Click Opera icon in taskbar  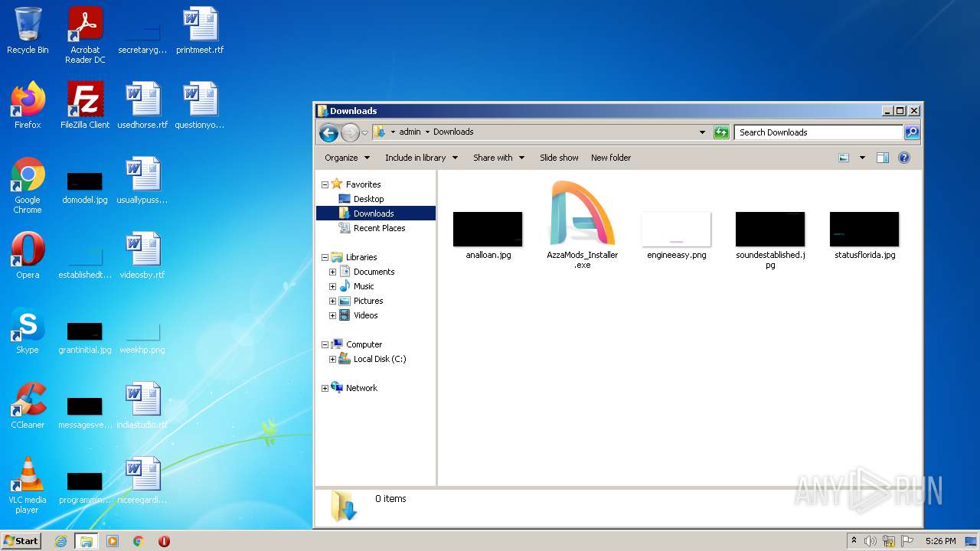[164, 541]
